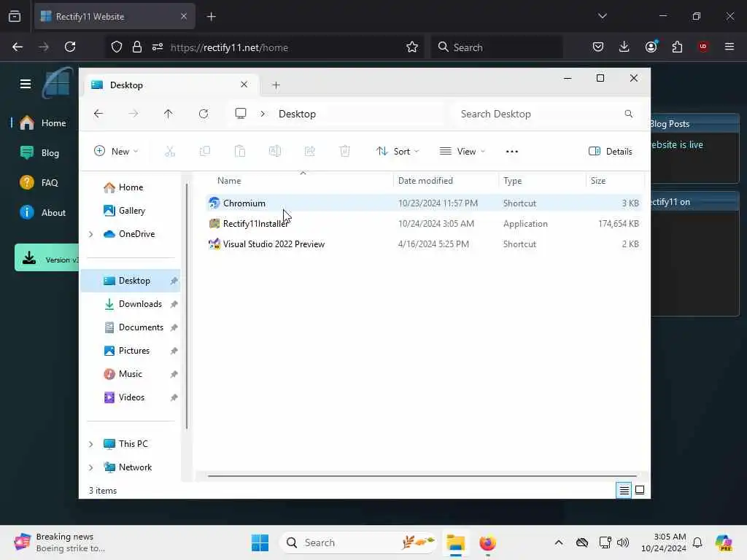This screenshot has height=560, width=747.
Task: Click the Paste icon in Explorer toolbar
Action: tap(239, 152)
